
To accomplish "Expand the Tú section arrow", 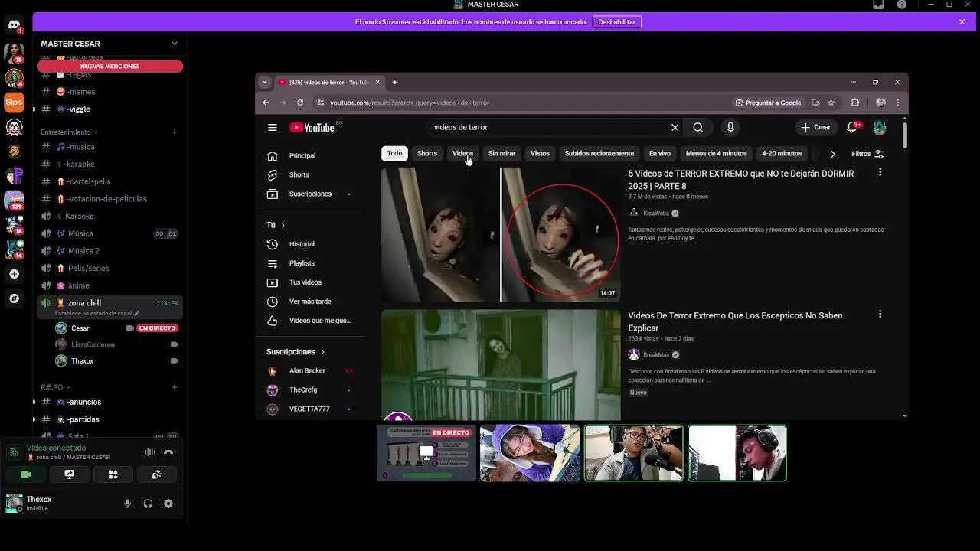I will point(283,225).
